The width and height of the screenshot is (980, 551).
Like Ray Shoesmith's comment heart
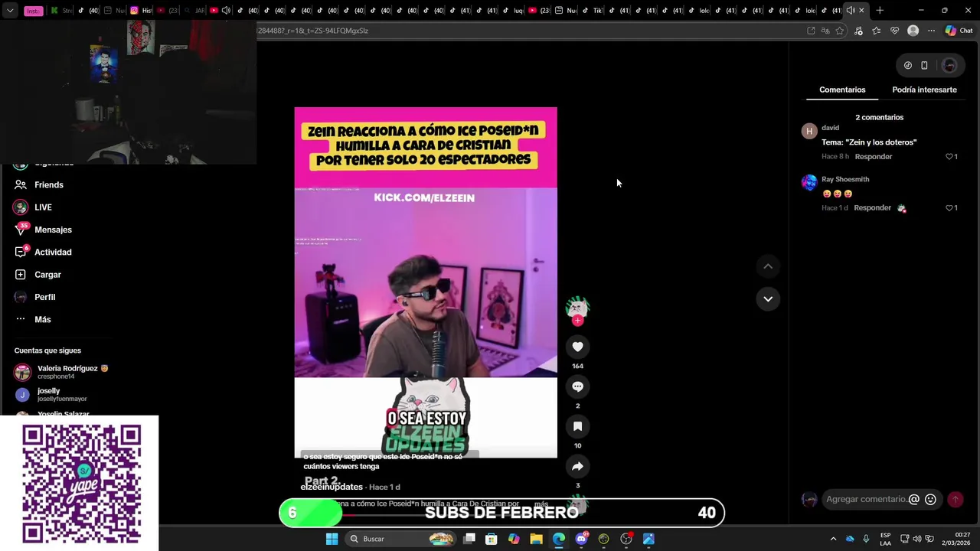point(949,207)
